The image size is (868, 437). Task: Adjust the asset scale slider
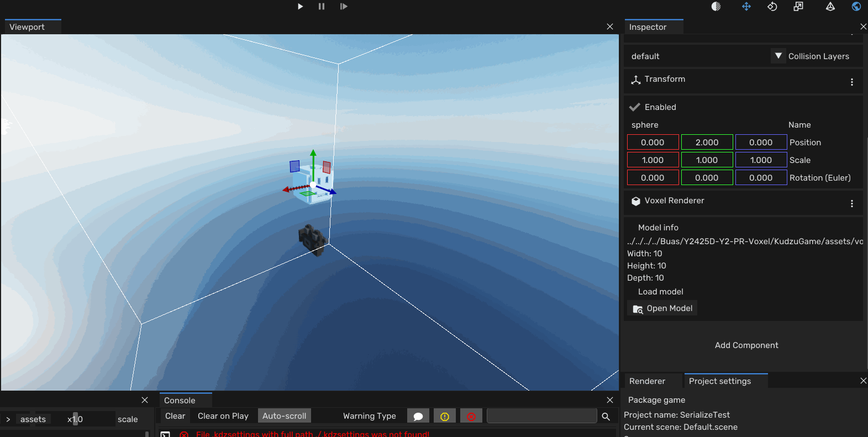[76, 419]
